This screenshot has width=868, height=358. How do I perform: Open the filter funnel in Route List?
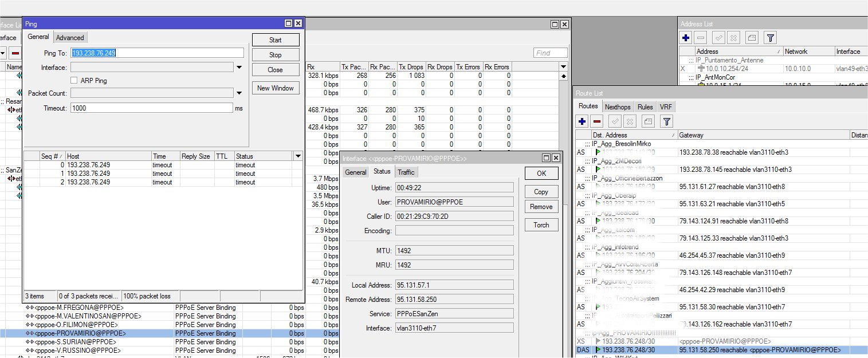666,121
